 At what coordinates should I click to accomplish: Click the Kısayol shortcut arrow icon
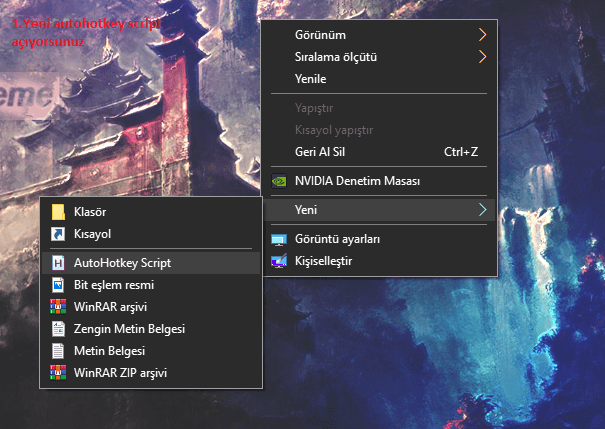tap(58, 234)
